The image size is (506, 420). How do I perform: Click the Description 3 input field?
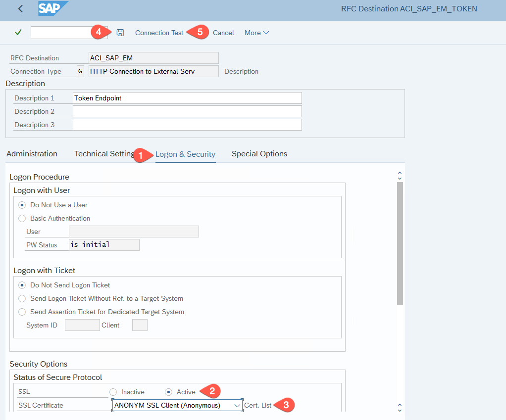tap(187, 125)
